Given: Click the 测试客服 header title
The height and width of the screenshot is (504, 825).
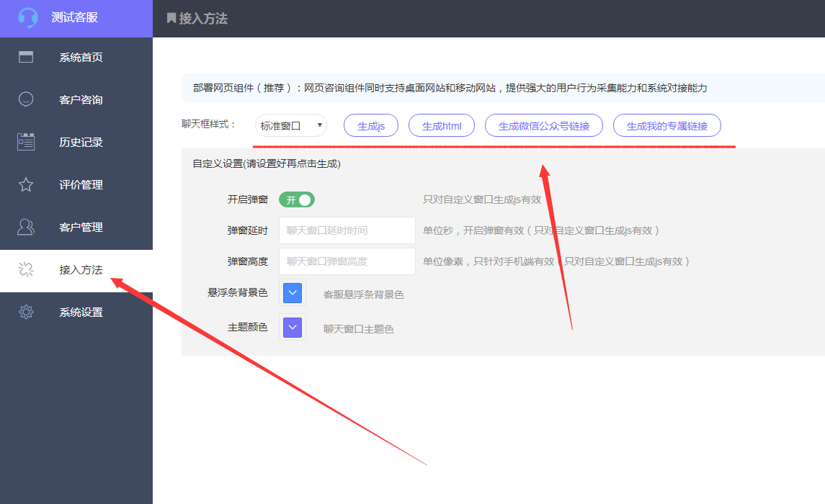Looking at the screenshot, I should coord(74,17).
